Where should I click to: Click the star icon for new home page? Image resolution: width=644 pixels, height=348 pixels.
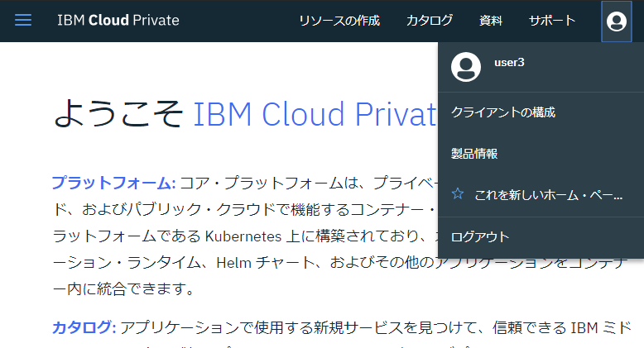458,193
